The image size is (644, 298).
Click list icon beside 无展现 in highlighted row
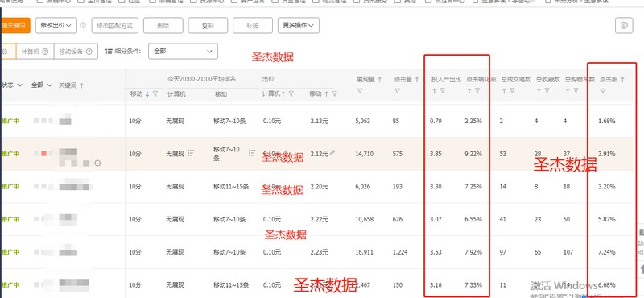tap(191, 153)
